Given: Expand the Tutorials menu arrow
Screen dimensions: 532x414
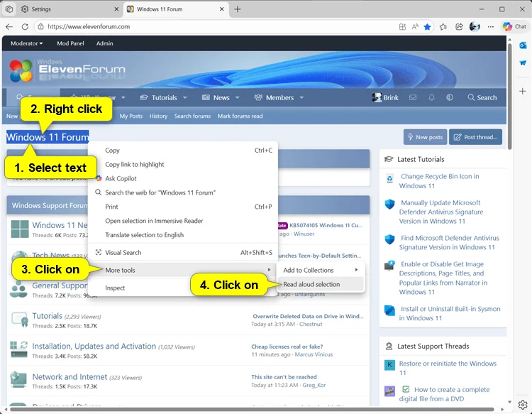Looking at the screenshot, I should tap(185, 98).
